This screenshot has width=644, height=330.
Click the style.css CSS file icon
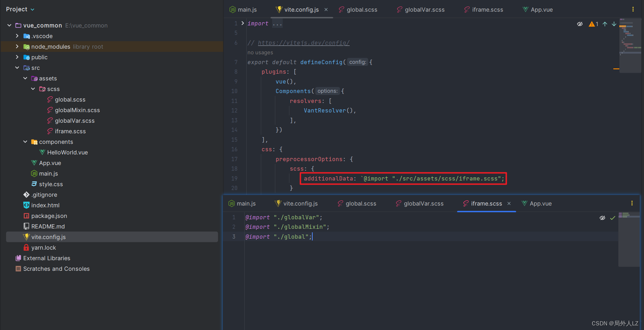pyautogui.click(x=34, y=184)
